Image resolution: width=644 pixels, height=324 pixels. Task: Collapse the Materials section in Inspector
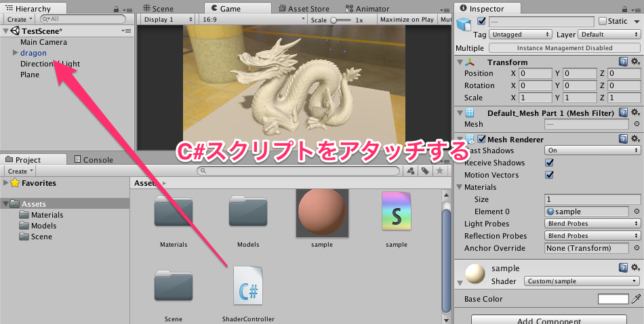tap(459, 187)
